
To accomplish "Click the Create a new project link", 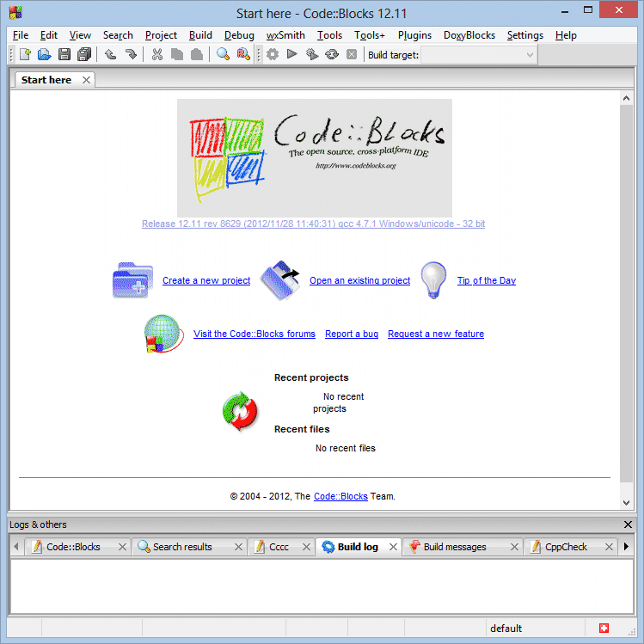I will [206, 280].
